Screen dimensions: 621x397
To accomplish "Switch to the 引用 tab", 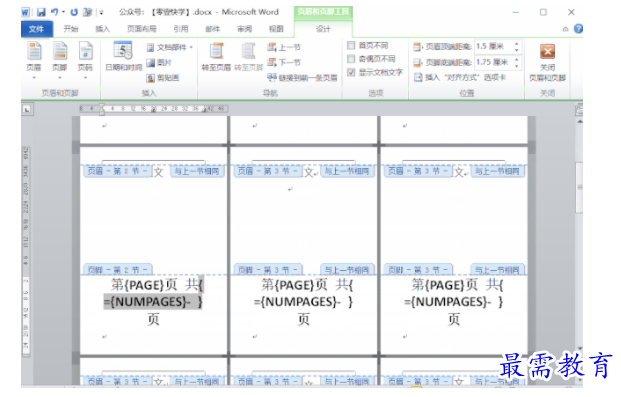I will 181,29.
